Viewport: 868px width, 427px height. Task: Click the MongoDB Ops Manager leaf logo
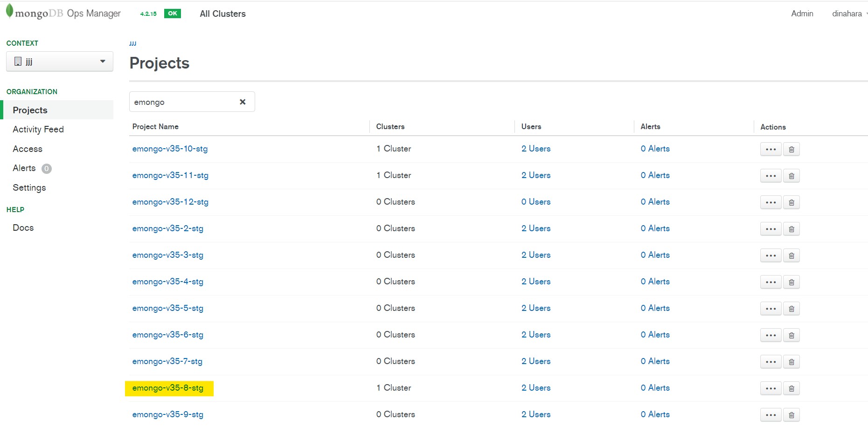(10, 12)
